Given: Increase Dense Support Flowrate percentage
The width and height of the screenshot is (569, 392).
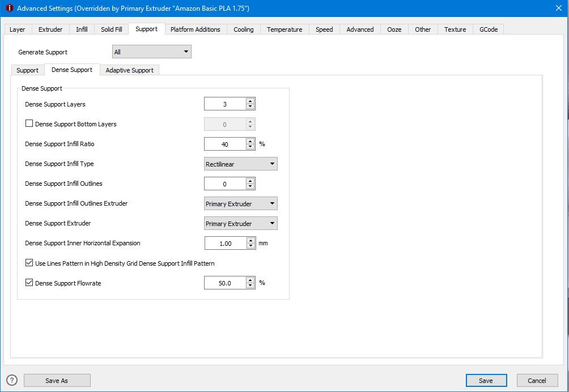Looking at the screenshot, I should [250, 280].
